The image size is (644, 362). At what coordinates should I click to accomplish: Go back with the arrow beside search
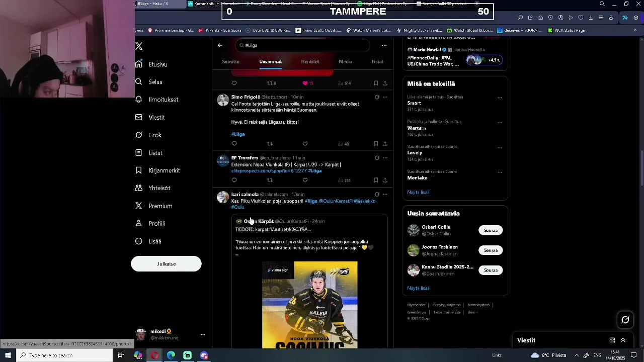220,45
